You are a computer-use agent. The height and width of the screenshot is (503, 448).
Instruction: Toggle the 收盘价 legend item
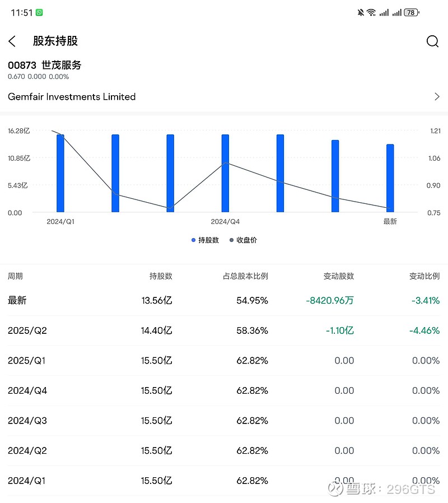point(243,240)
